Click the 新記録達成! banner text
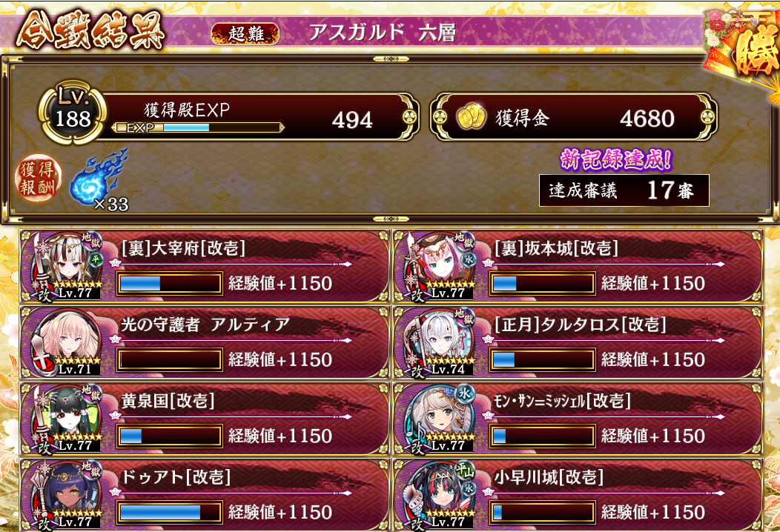The height and width of the screenshot is (532, 780). coord(616,159)
